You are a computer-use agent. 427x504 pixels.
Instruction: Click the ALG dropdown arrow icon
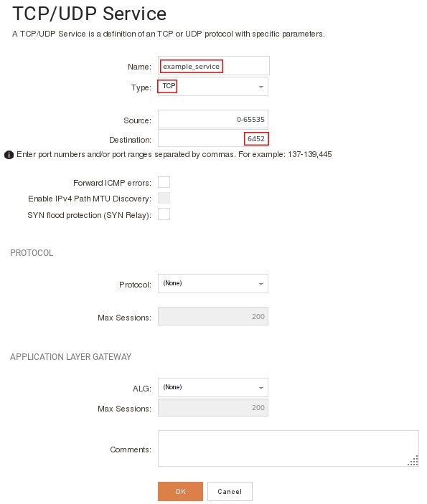pyautogui.click(x=261, y=388)
